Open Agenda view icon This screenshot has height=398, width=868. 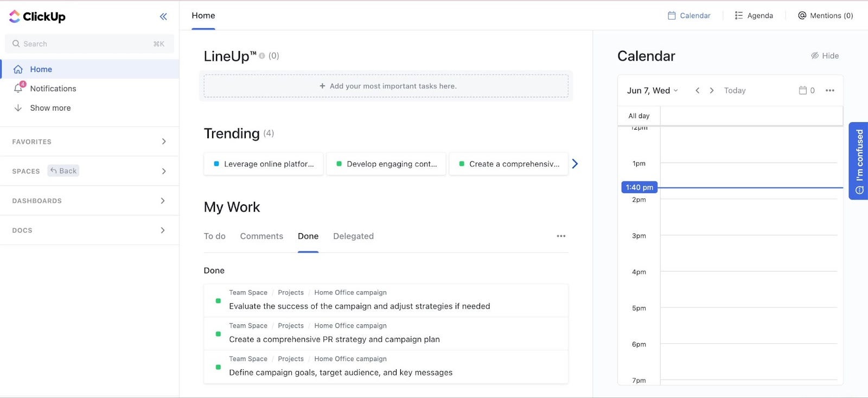(739, 16)
